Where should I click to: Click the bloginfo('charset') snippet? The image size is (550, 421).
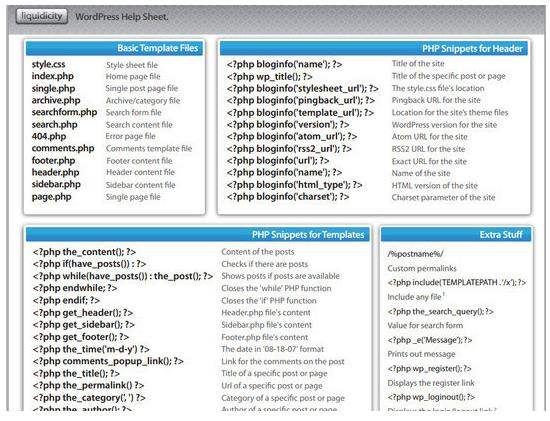point(288,196)
